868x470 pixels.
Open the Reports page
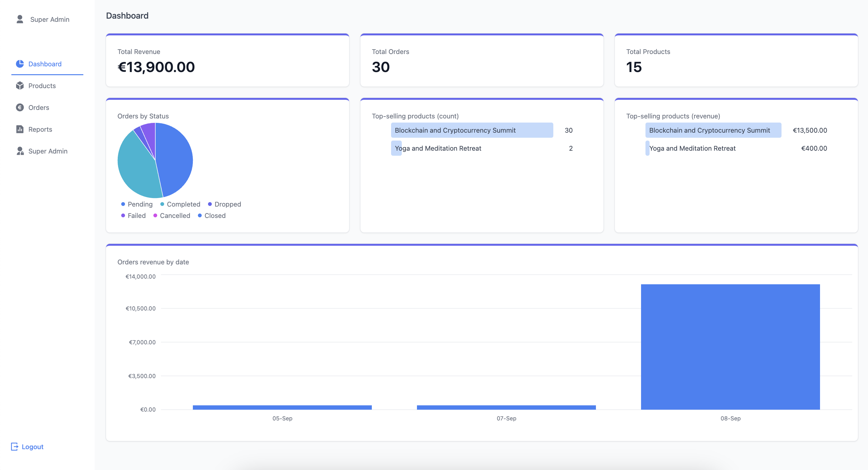pos(40,129)
